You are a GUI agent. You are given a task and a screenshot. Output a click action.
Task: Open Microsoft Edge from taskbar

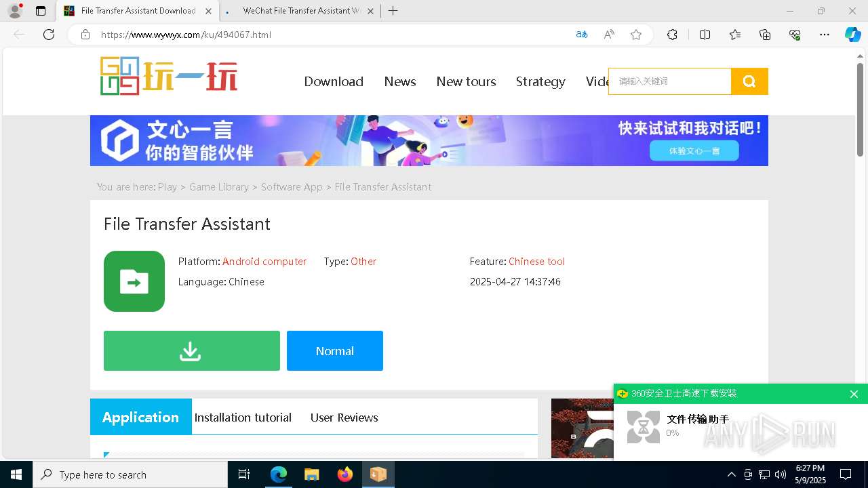tap(279, 474)
